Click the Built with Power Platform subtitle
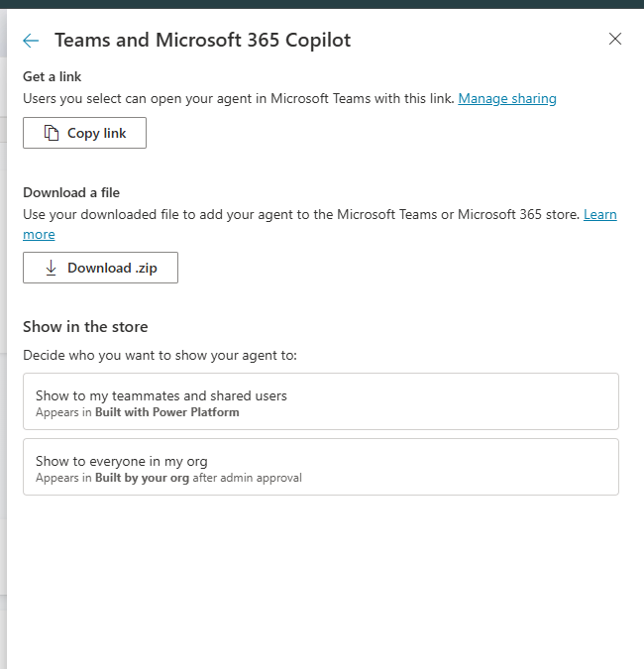 coord(166,411)
